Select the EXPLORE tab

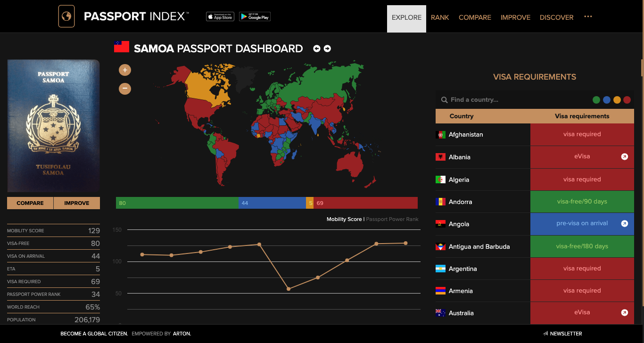(406, 19)
